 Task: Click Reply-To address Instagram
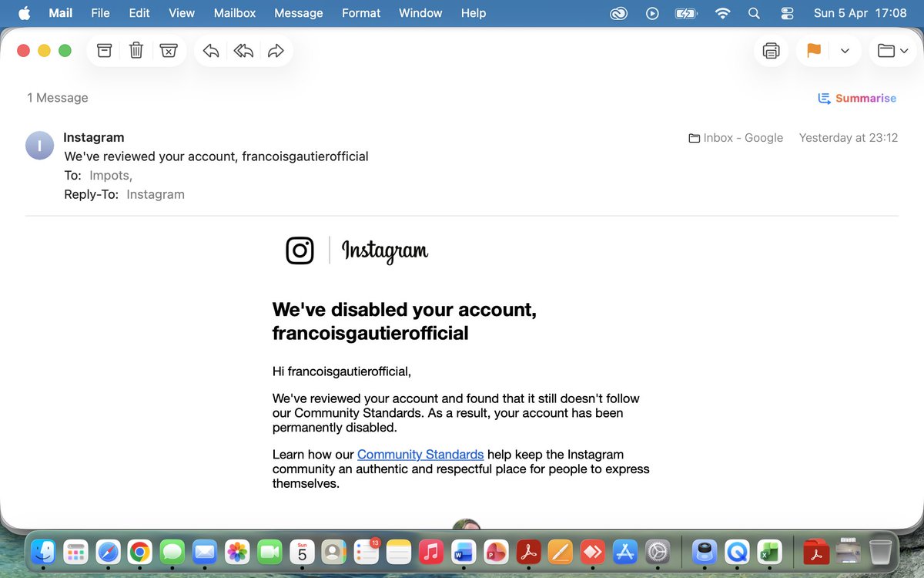pyautogui.click(x=156, y=194)
